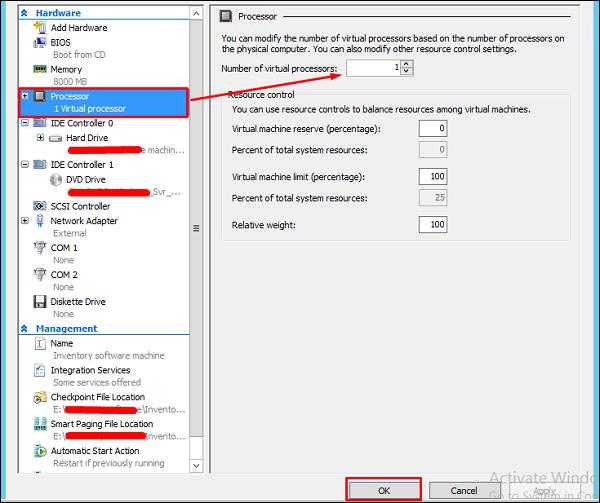Click the IDE Controller 1 icon
Image resolution: width=600 pixels, height=503 pixels.
[40, 164]
